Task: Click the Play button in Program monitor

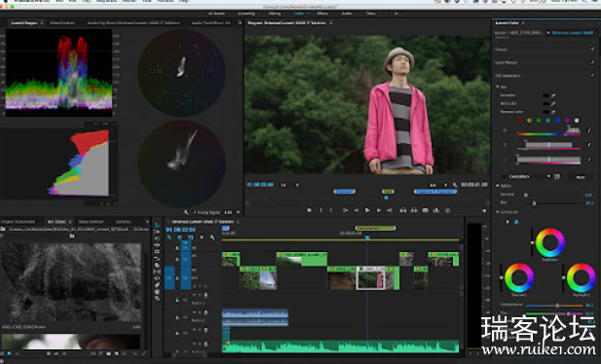Action: tap(367, 210)
